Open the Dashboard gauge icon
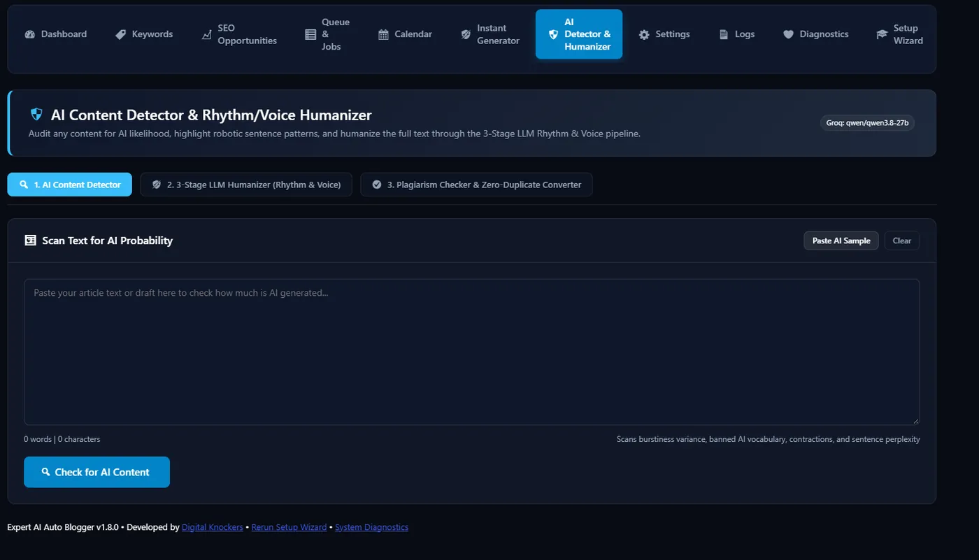 [x=29, y=34]
